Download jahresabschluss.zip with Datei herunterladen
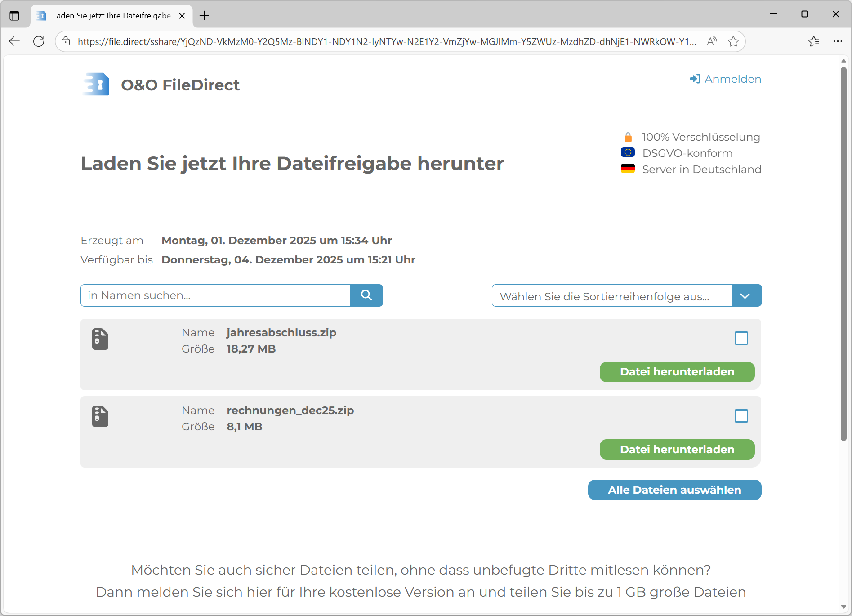852x616 pixels. [677, 372]
